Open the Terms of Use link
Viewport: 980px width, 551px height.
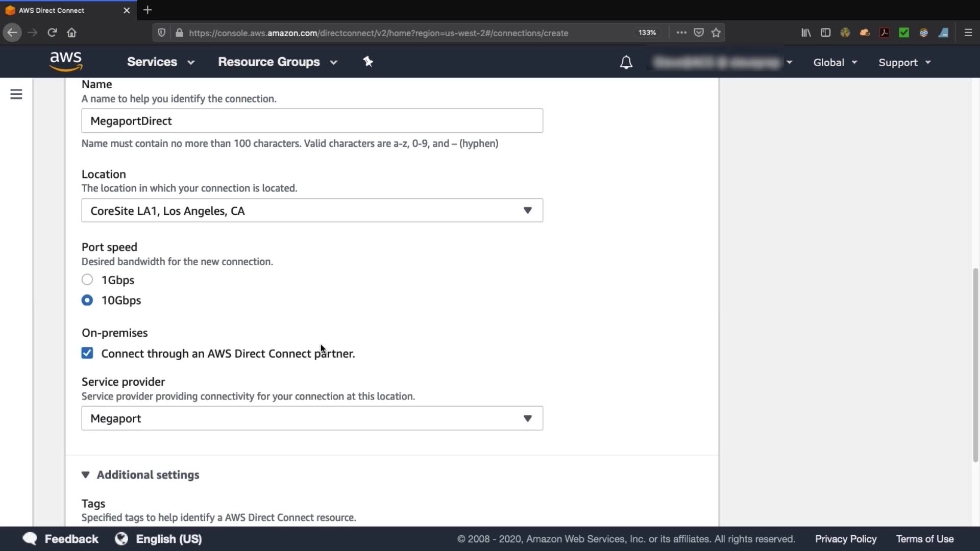click(x=924, y=539)
